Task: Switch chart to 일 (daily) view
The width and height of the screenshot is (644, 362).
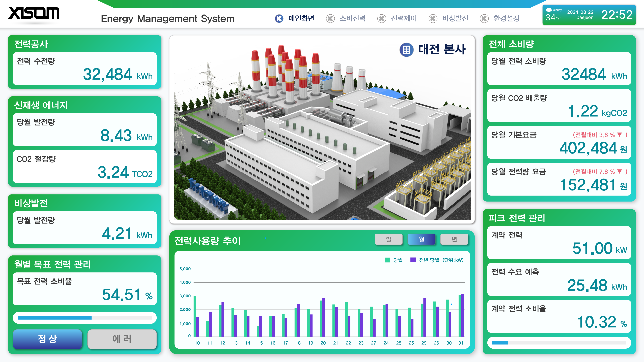Action: pos(389,239)
